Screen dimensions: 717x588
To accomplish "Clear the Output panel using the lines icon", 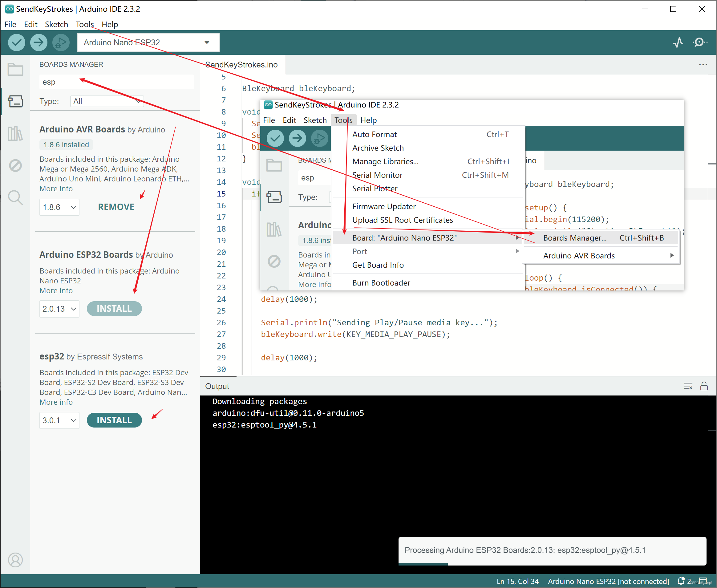I will [x=687, y=386].
